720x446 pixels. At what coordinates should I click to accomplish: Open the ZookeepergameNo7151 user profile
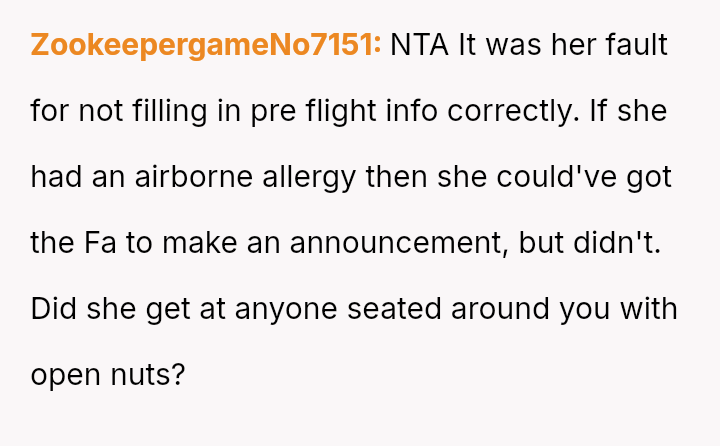tap(206, 45)
